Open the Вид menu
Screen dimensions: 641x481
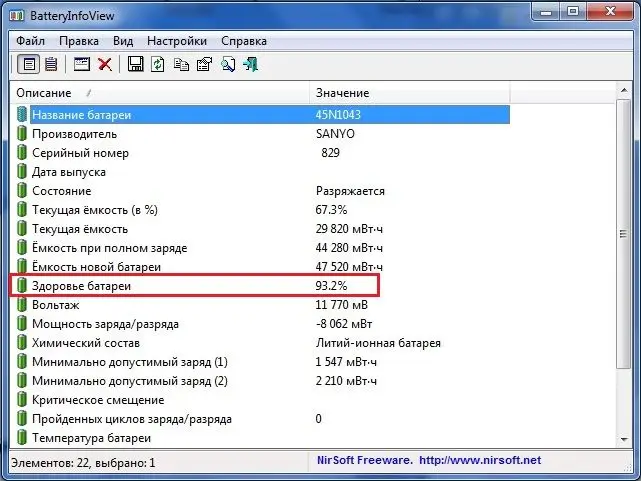pos(123,41)
